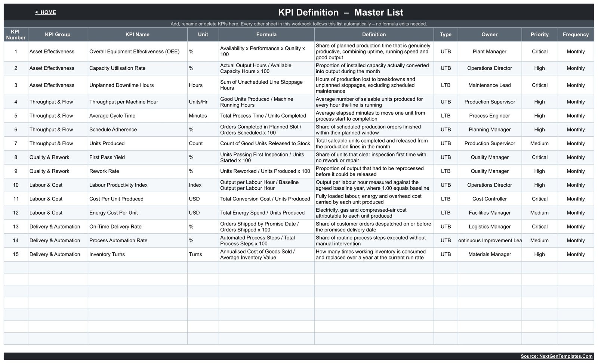Open the NextGenTemplates.Com source link
Screen dimensions: 598x364
[x=557, y=356]
